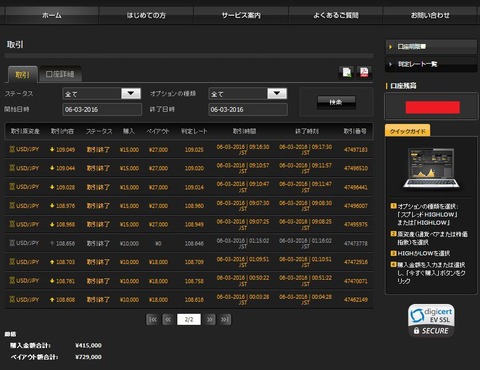
Task: Click the USD/JPY icon in trade 47470071 row
Action: [x=12, y=281]
